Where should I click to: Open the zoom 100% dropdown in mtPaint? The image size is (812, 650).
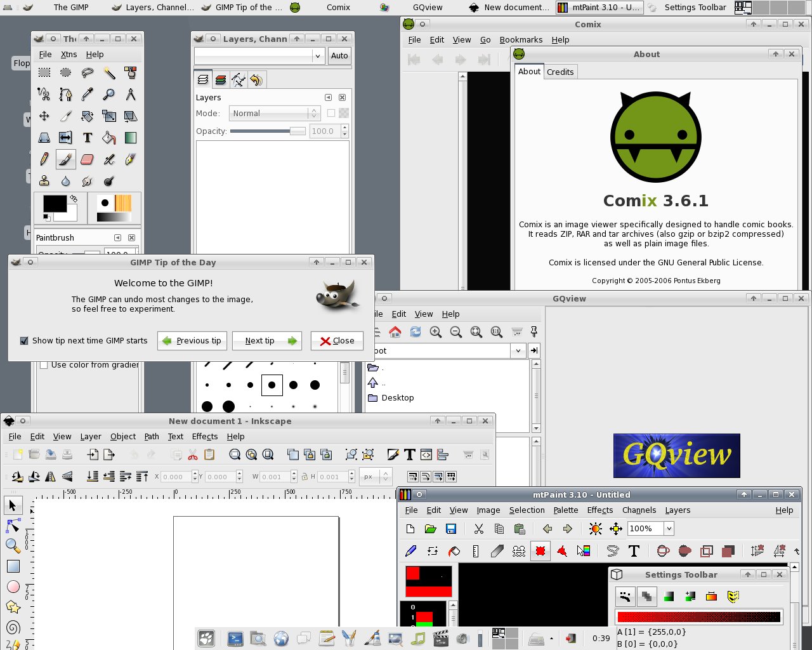pyautogui.click(x=669, y=529)
